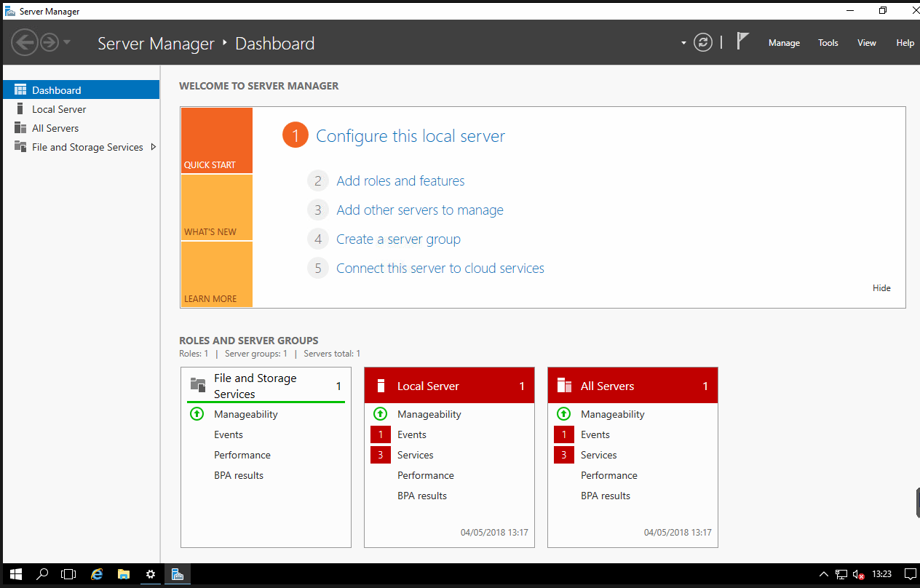This screenshot has width=920, height=588.
Task: Click Add roles and features link
Action: [x=400, y=181]
